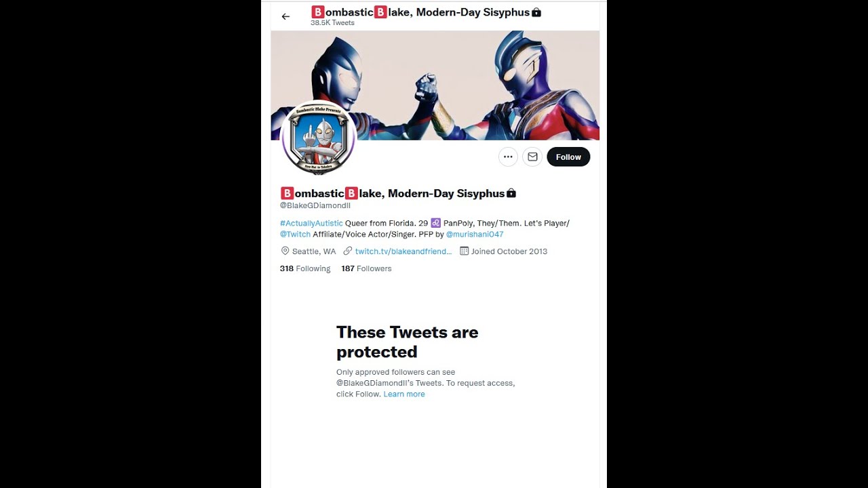Click the 38.5K Tweets count in header
This screenshot has width=868, height=488.
point(332,22)
